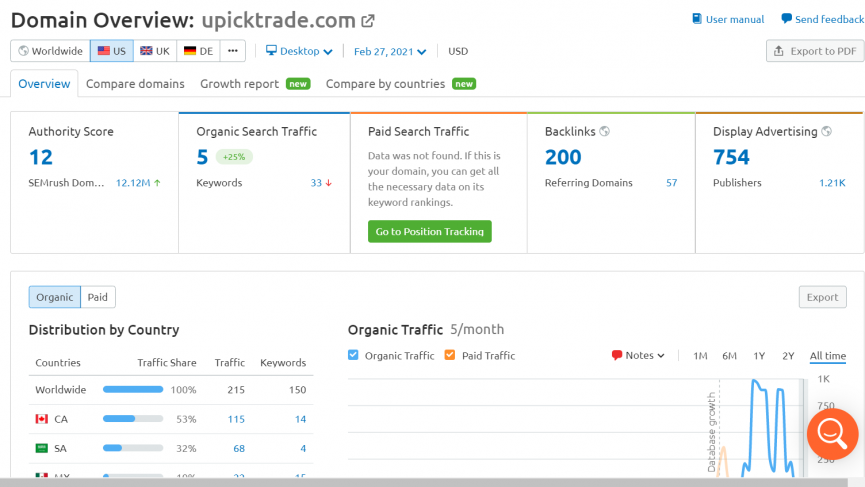This screenshot has height=487, width=865.
Task: Click the Backlinks count 200
Action: click(x=563, y=158)
